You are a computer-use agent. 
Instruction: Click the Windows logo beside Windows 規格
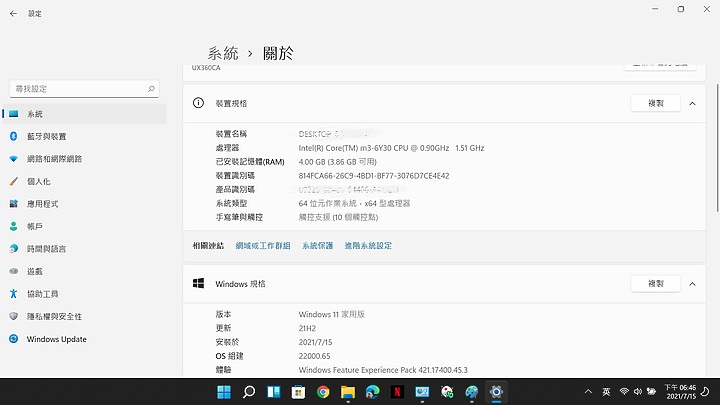[x=198, y=283]
